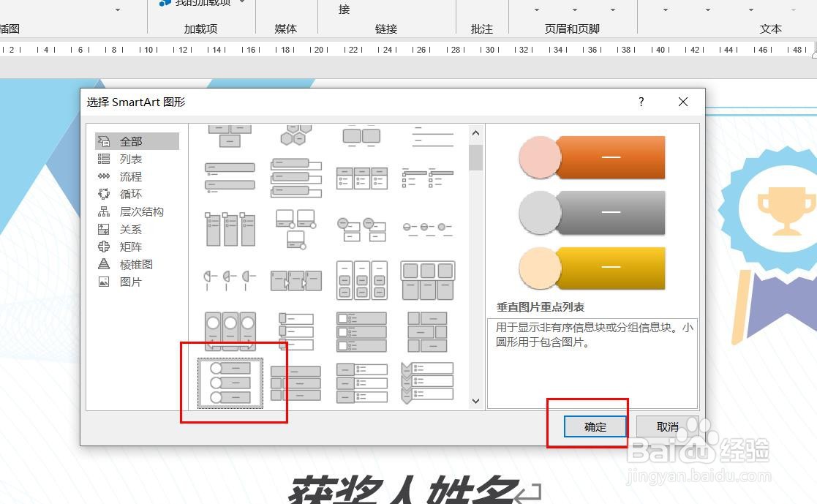Choose the vertical chevron list layout

click(427, 383)
